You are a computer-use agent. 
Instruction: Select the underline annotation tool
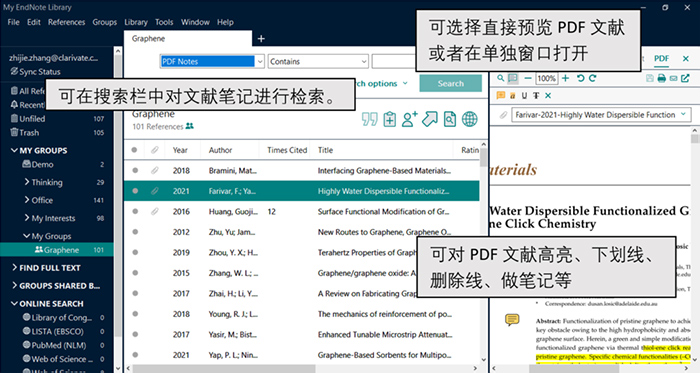[x=524, y=95]
